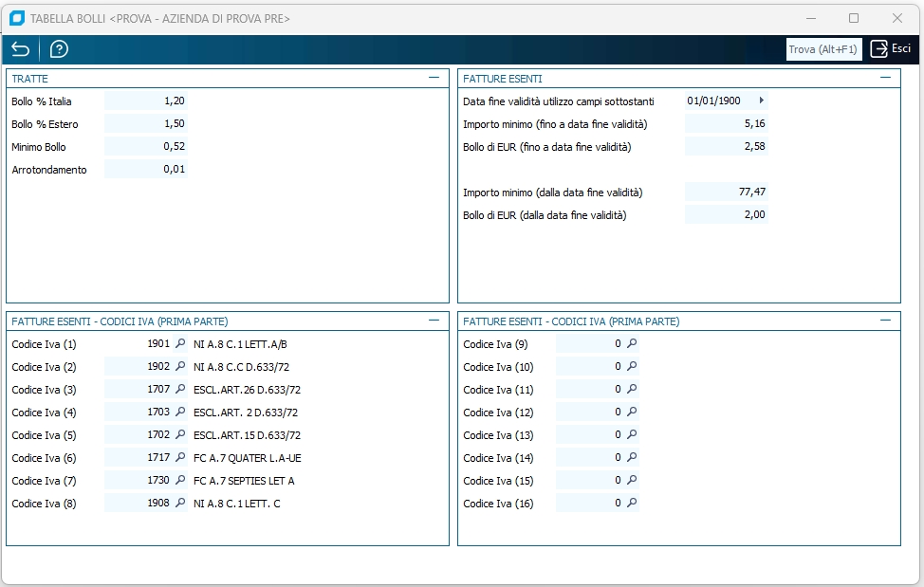Click the Minimo Bollo field showing 0,52
This screenshot has height=587, width=924.
146,147
